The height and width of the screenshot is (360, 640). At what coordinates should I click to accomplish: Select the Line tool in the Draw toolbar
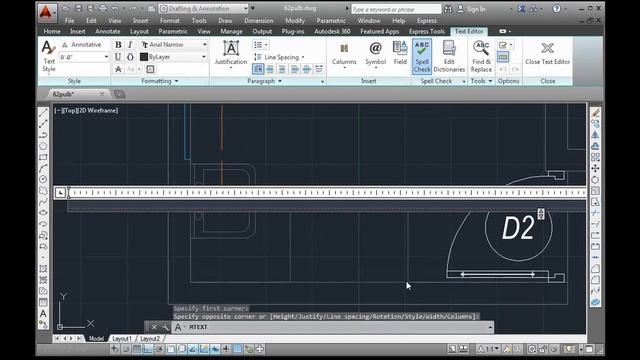click(43, 113)
